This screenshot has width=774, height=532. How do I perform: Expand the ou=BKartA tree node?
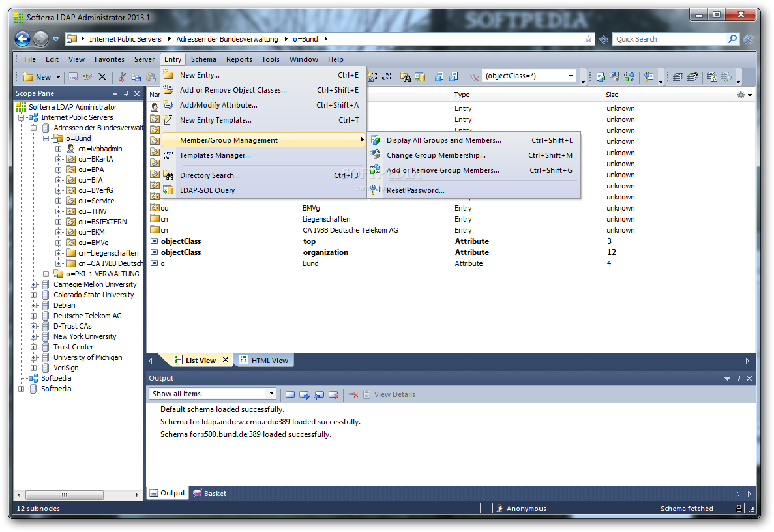click(58, 159)
